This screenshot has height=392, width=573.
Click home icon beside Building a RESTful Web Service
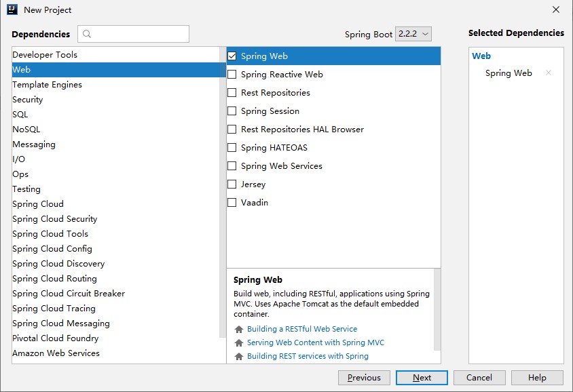pyautogui.click(x=239, y=329)
